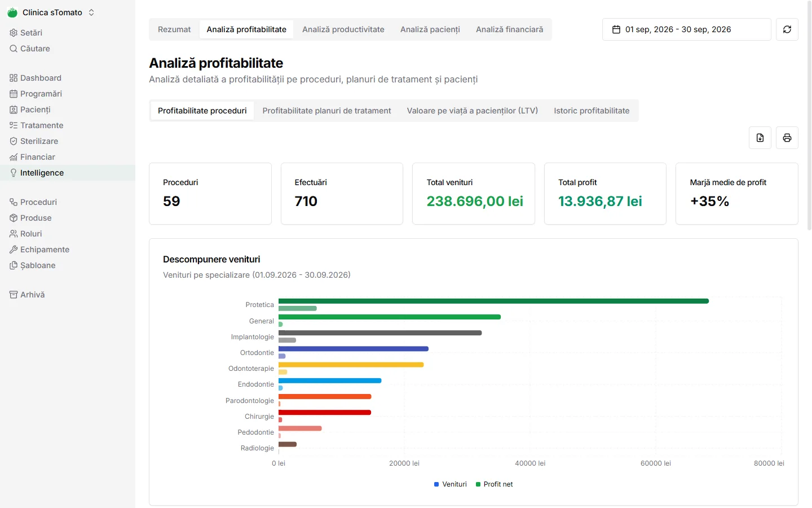
Task: Click the Efectuări count 710
Action: point(306,201)
